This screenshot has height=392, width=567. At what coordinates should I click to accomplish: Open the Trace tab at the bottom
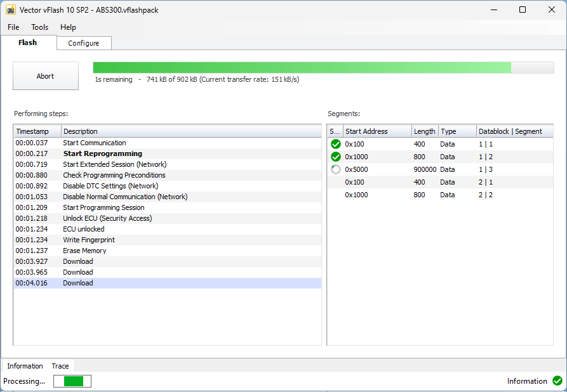coord(60,366)
